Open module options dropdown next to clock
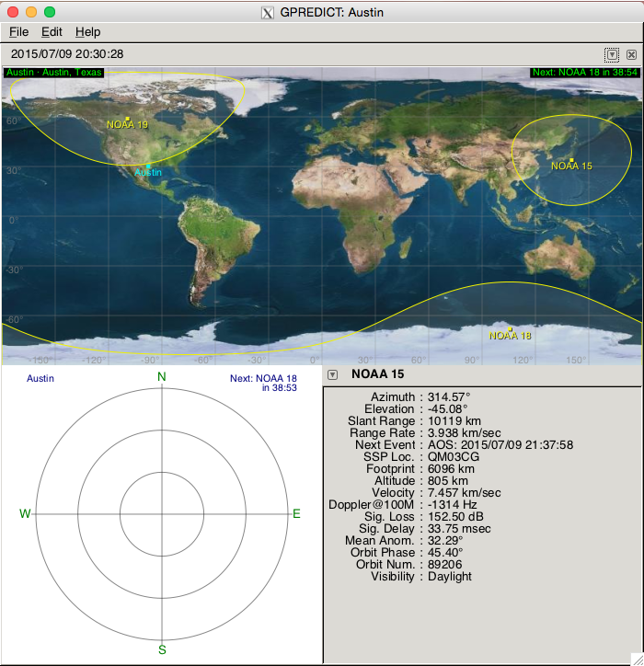The height and width of the screenshot is (666, 644). pyautogui.click(x=612, y=54)
